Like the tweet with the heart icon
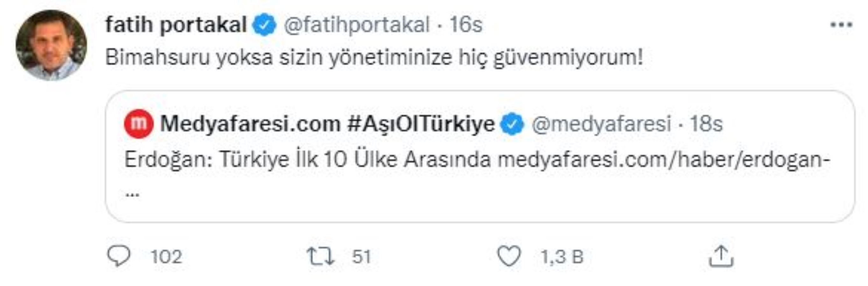Screen dimensions: 868x286 [x=509, y=256]
